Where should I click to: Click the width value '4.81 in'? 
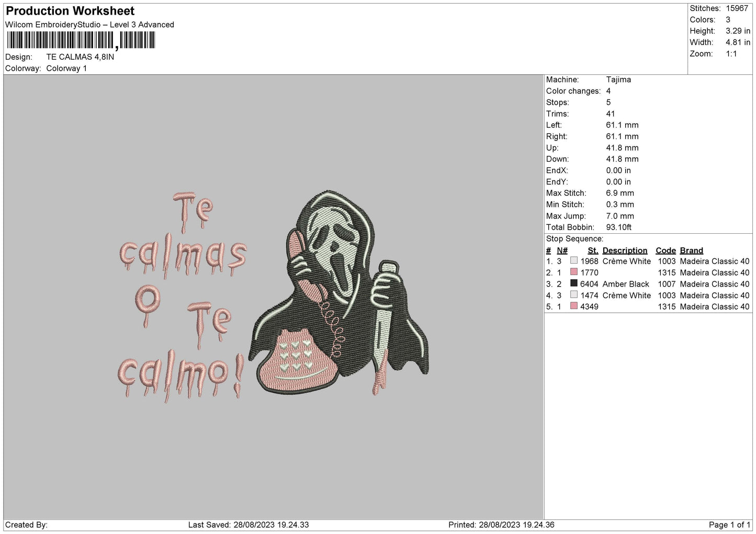(x=738, y=42)
